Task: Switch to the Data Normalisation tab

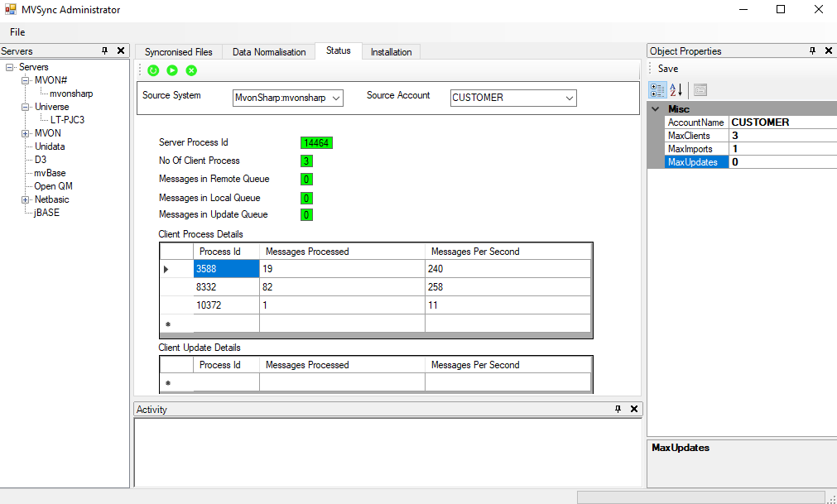Action: tap(269, 52)
